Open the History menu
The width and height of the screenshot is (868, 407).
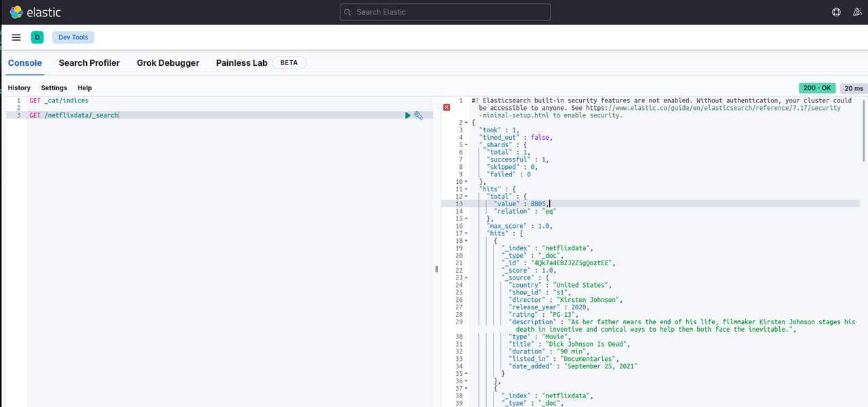(x=19, y=88)
